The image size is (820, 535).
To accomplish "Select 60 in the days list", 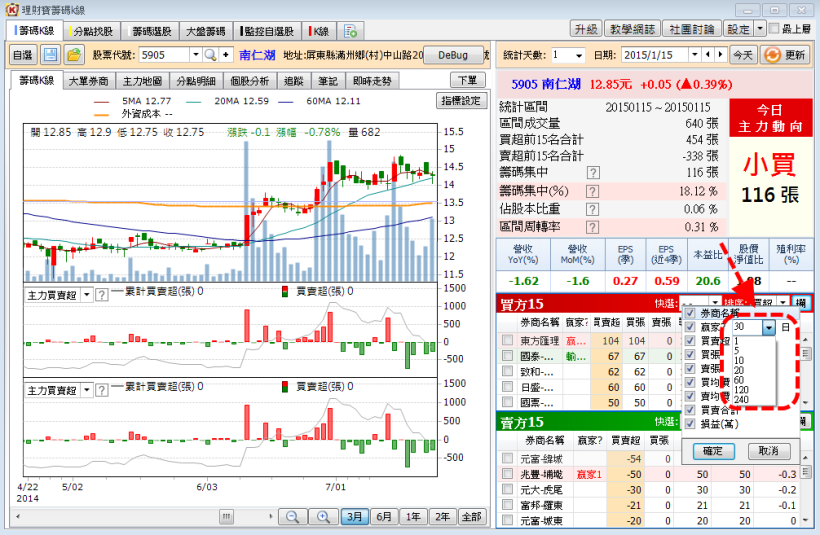I will [x=739, y=379].
